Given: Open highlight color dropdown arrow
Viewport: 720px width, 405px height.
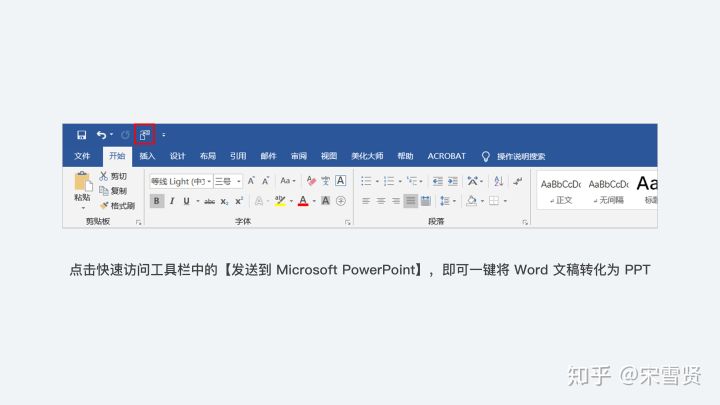Looking at the screenshot, I should (x=291, y=201).
